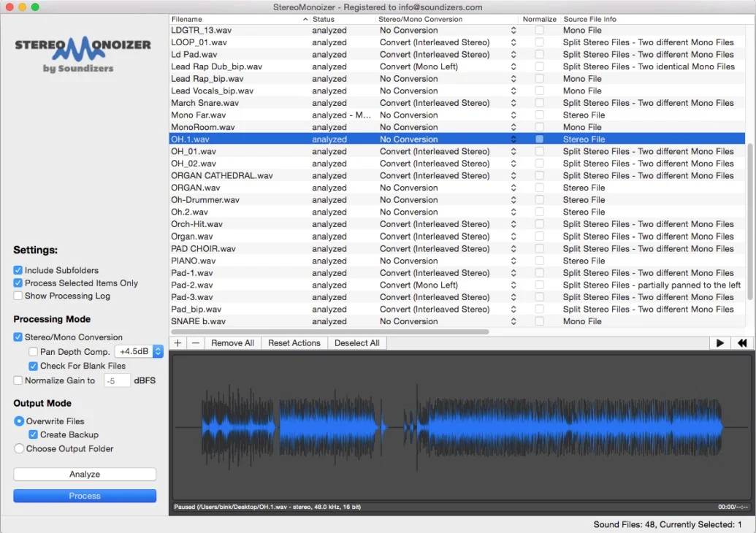
Task: Click the minus icon to remove file
Action: [x=195, y=343]
